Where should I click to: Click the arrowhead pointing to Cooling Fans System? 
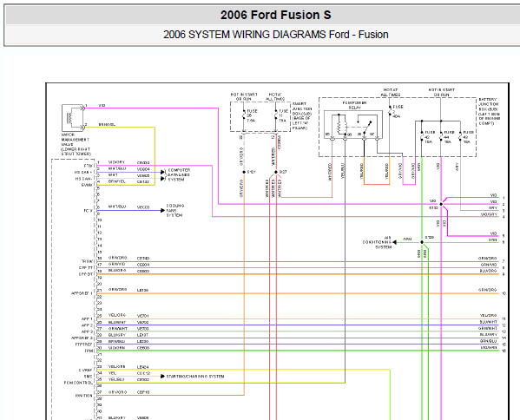click(x=162, y=211)
